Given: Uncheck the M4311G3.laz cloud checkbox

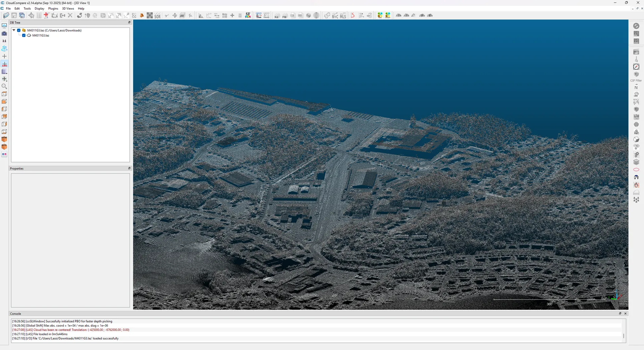Looking at the screenshot, I should coord(24,35).
